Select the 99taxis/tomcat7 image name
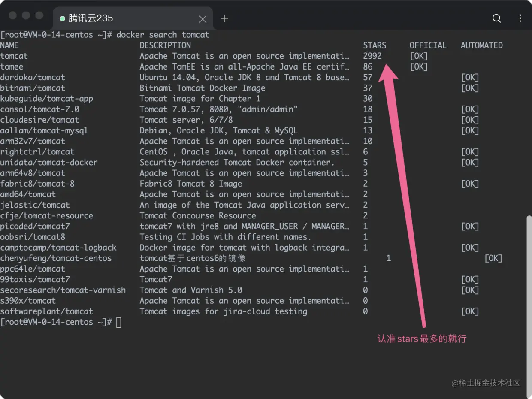Image resolution: width=532 pixels, height=399 pixels. pyautogui.click(x=35, y=279)
